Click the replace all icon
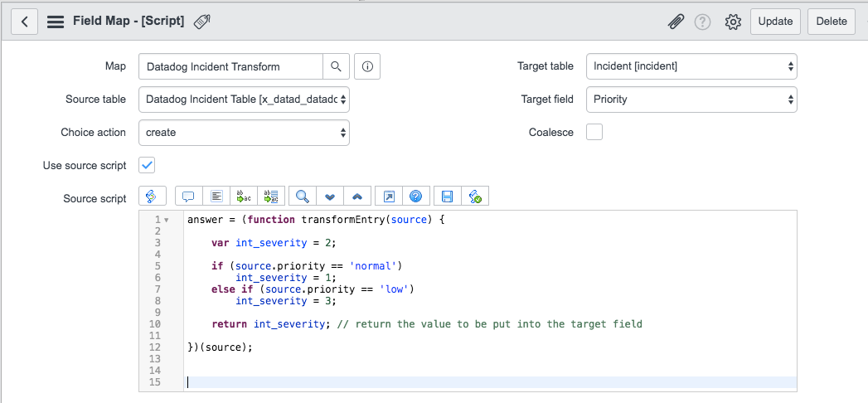 271,197
